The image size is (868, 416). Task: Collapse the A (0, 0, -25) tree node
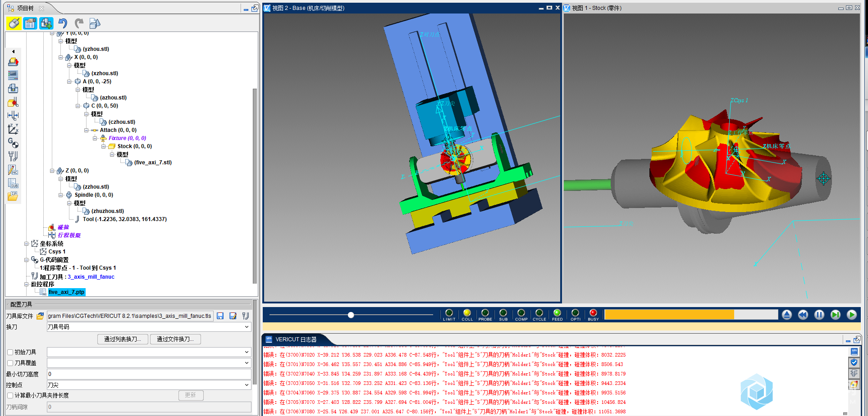pos(69,81)
